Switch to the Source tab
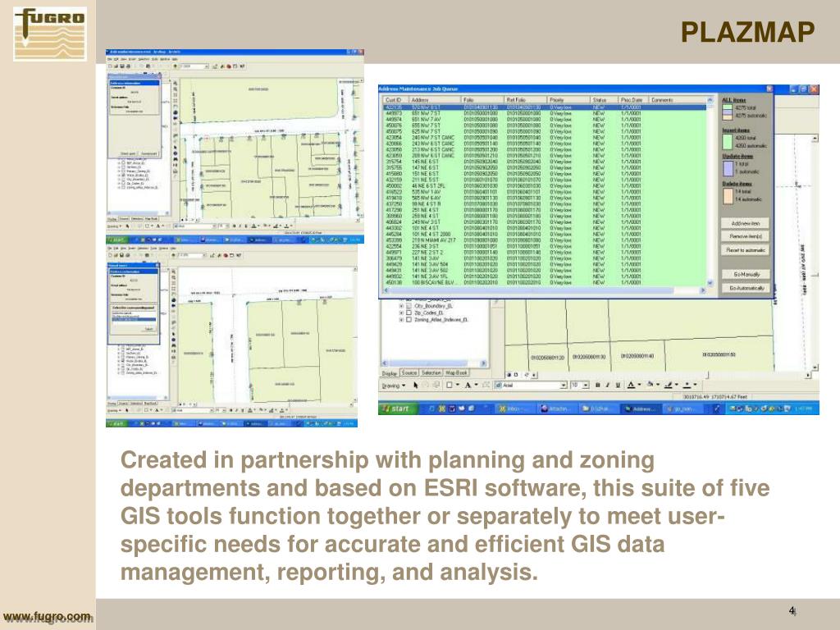Screen dimensions: 840x630 409,373
